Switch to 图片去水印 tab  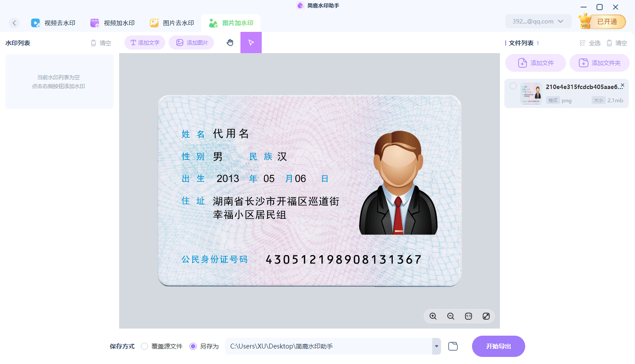[x=172, y=23]
